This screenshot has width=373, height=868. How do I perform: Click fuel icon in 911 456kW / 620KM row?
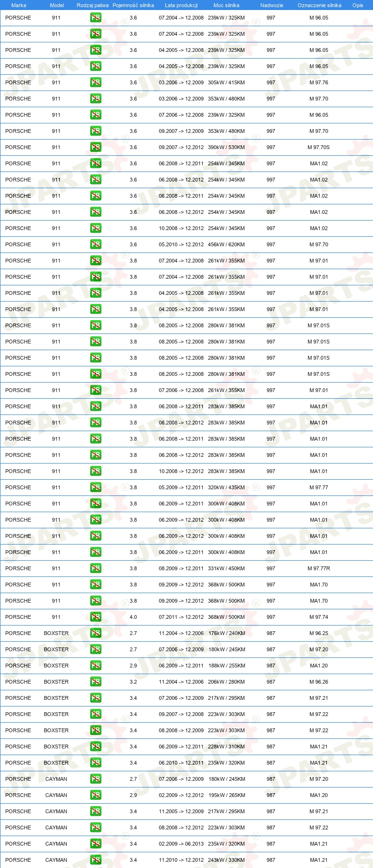95,244
